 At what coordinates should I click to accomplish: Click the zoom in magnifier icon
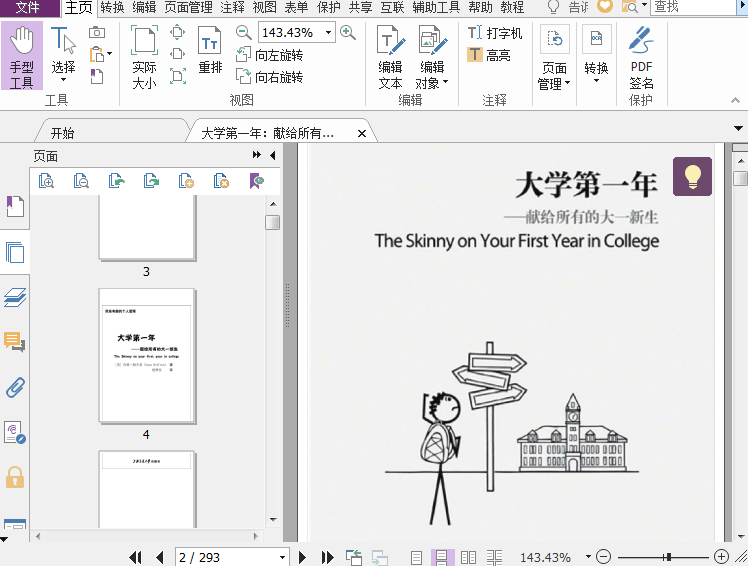[x=348, y=32]
